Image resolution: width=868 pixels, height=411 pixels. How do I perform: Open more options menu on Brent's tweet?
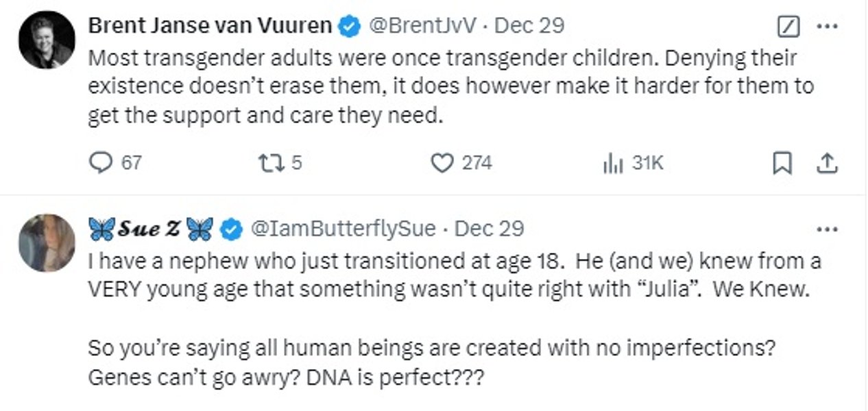[x=828, y=27]
